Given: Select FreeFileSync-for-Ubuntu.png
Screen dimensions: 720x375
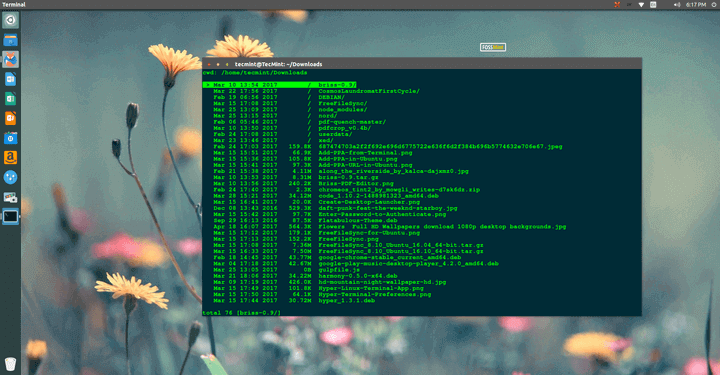Looking at the screenshot, I should pyautogui.click(x=316, y=233).
